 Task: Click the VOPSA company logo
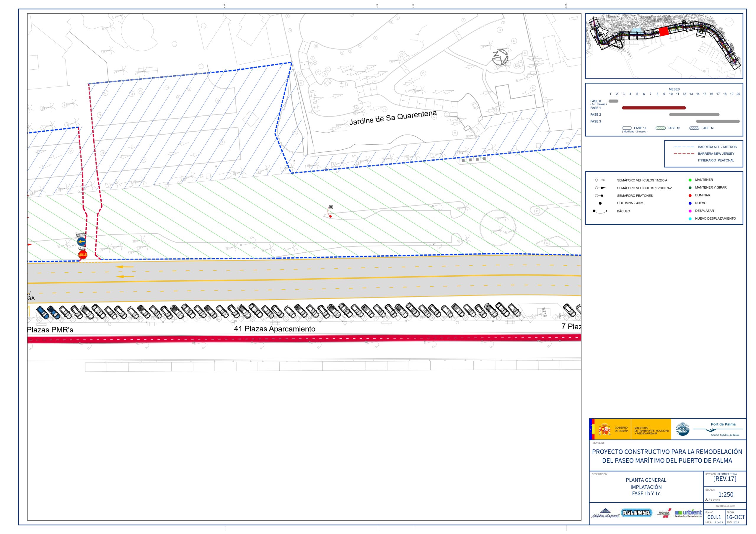click(x=664, y=513)
